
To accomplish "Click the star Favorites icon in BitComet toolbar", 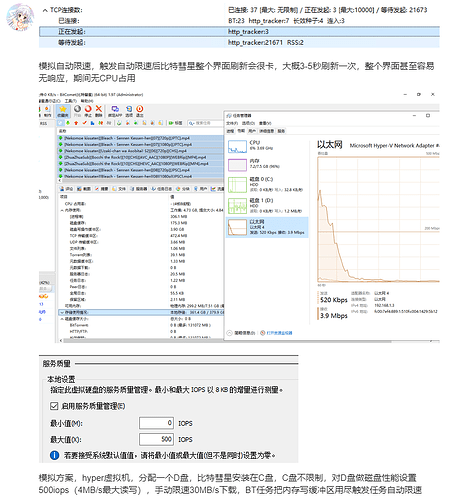I will (63, 111).
